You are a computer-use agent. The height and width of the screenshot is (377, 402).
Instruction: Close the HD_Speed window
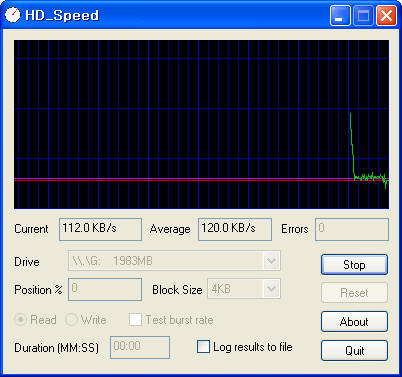386,15
